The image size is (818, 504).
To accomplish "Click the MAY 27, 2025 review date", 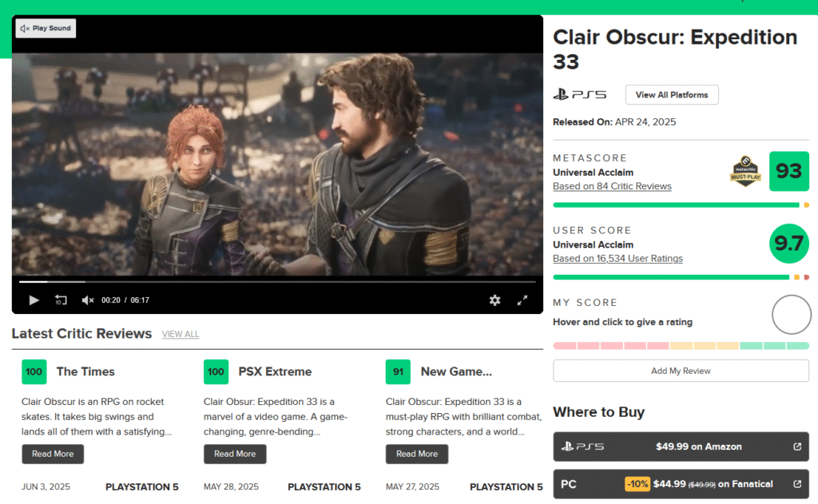I will coord(413,486).
